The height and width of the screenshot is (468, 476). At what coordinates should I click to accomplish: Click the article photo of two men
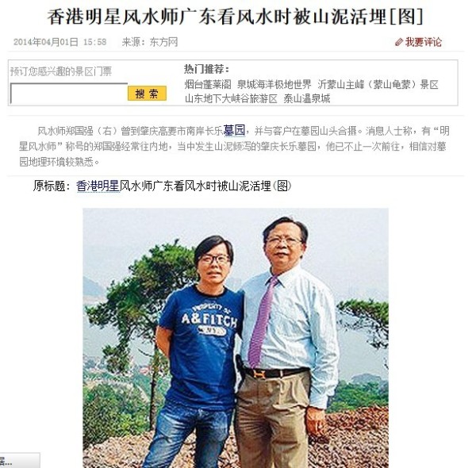point(236,338)
